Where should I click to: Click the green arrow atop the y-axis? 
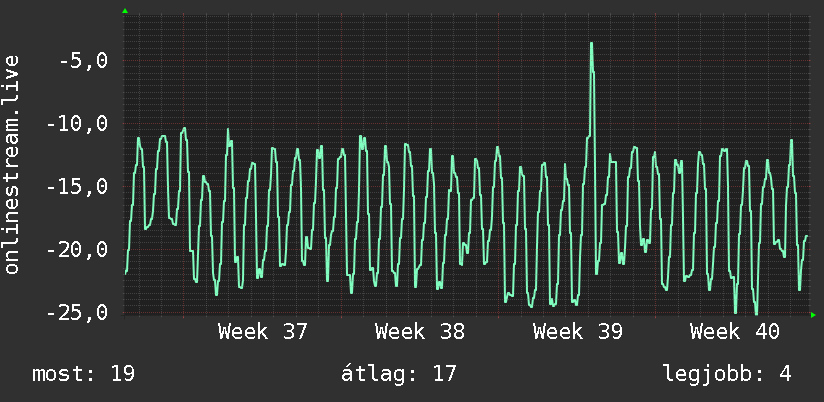(125, 11)
